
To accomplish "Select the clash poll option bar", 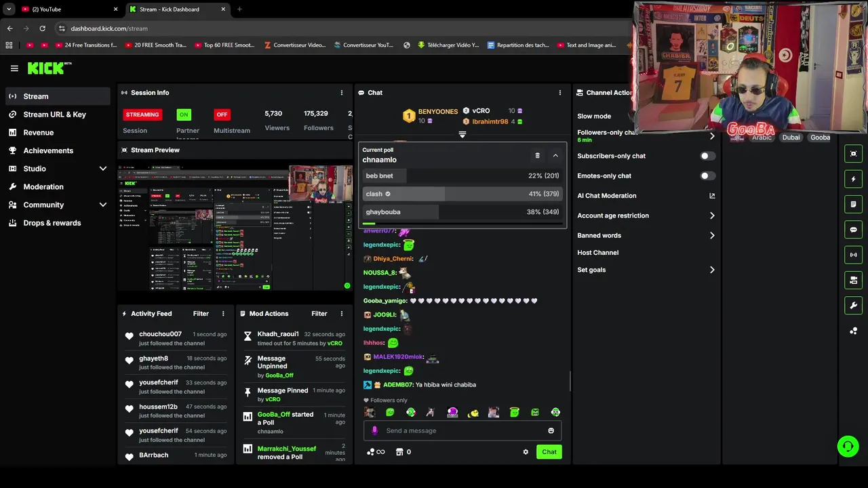I will (462, 194).
